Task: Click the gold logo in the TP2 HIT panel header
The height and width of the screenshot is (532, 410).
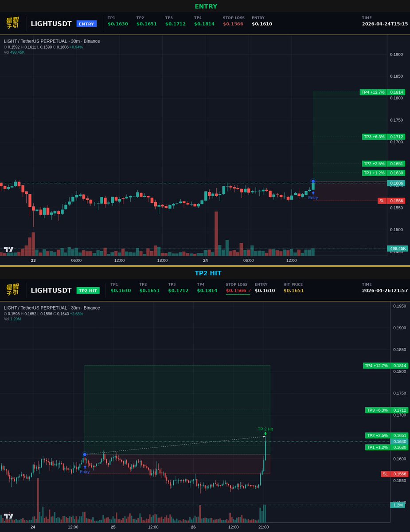Action: pyautogui.click(x=12, y=289)
